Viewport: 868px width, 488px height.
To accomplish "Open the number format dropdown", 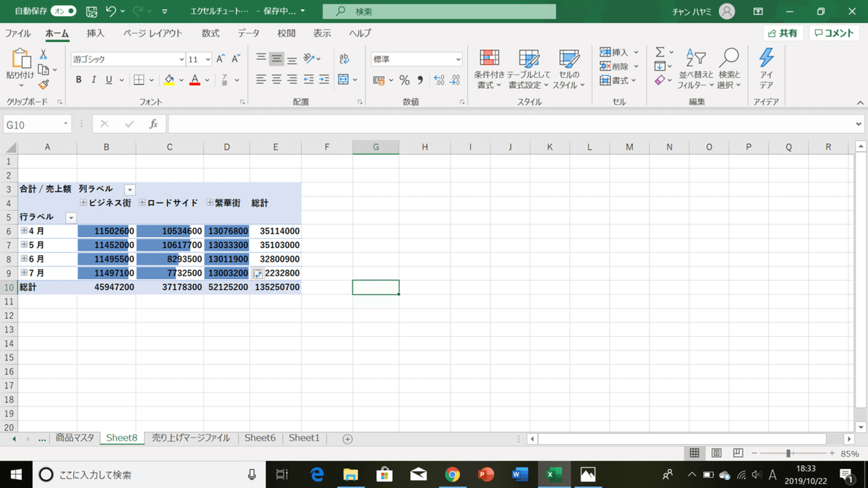I will tap(459, 59).
